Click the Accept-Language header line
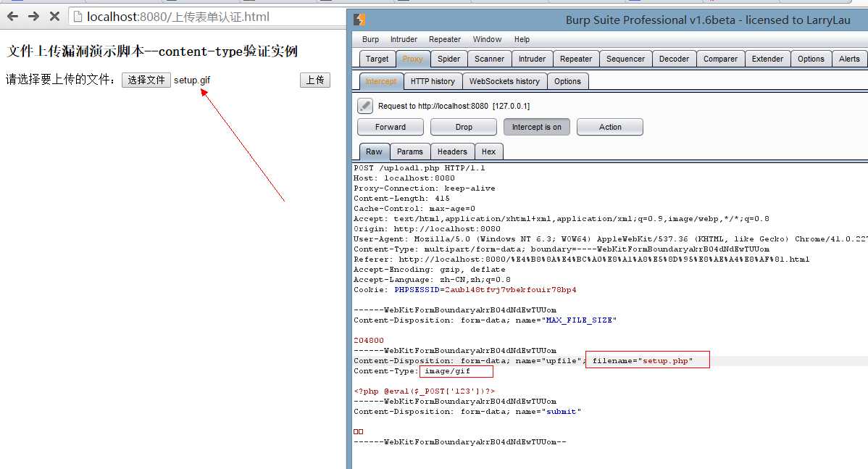Viewport: 868px width, 469px height. [x=432, y=280]
